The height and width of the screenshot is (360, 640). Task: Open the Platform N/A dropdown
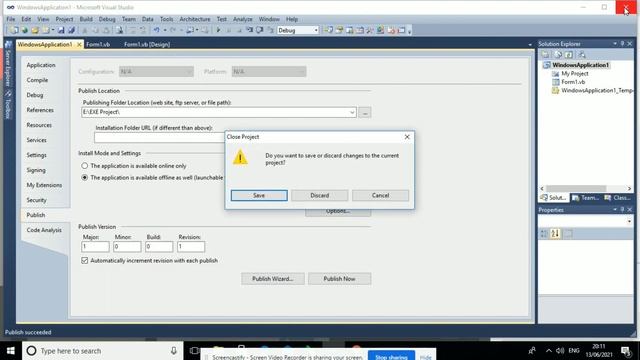pyautogui.click(x=269, y=71)
